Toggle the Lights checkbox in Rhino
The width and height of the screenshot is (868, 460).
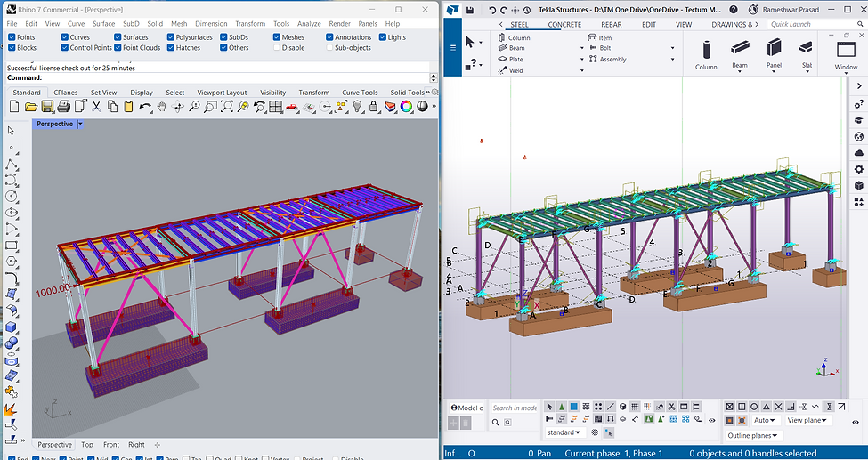tap(383, 37)
